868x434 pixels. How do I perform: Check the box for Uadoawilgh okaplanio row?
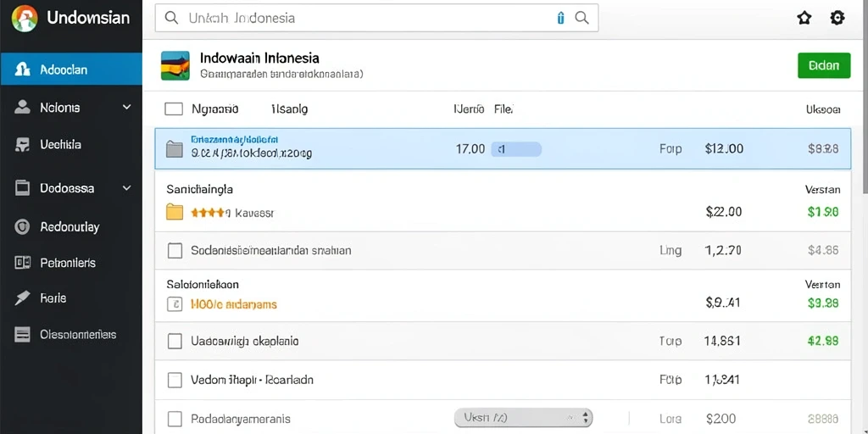(x=175, y=341)
